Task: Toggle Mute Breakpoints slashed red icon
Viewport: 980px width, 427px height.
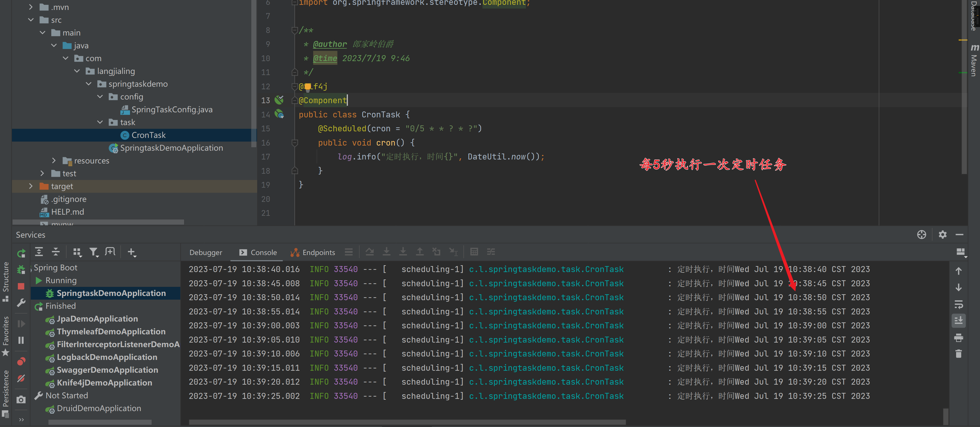Action: (21, 378)
